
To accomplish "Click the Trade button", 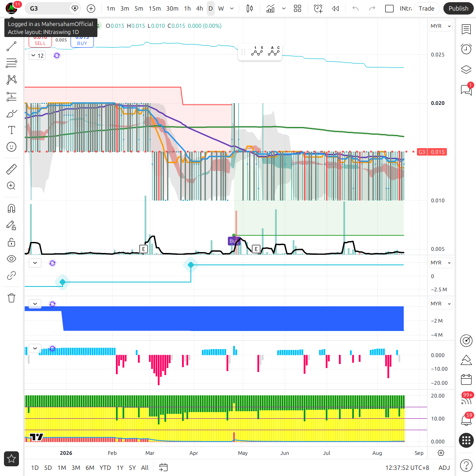I will (x=426, y=8).
